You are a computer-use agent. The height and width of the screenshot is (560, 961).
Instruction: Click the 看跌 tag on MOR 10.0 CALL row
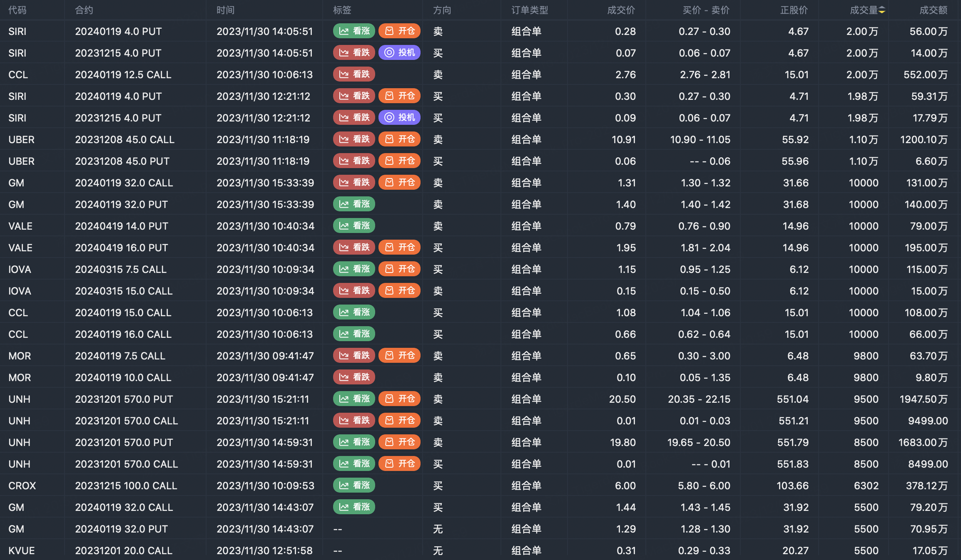[x=354, y=377]
